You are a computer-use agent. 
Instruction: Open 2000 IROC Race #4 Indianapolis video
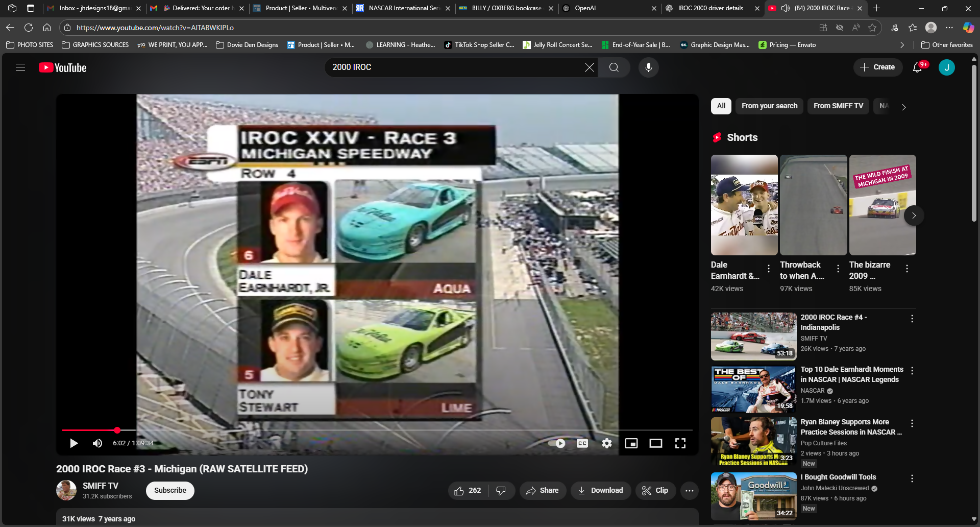753,337
